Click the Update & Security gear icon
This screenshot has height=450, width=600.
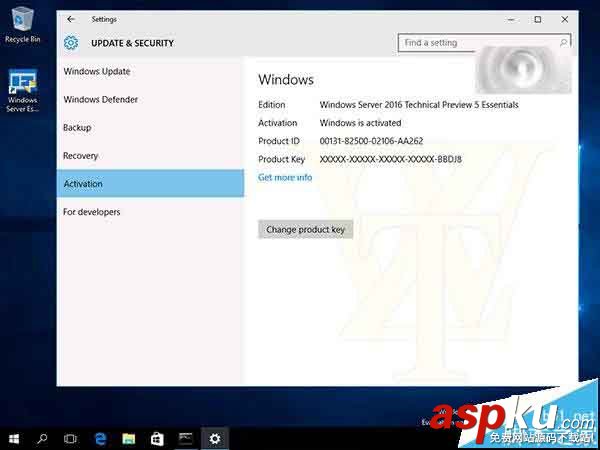click(x=71, y=43)
